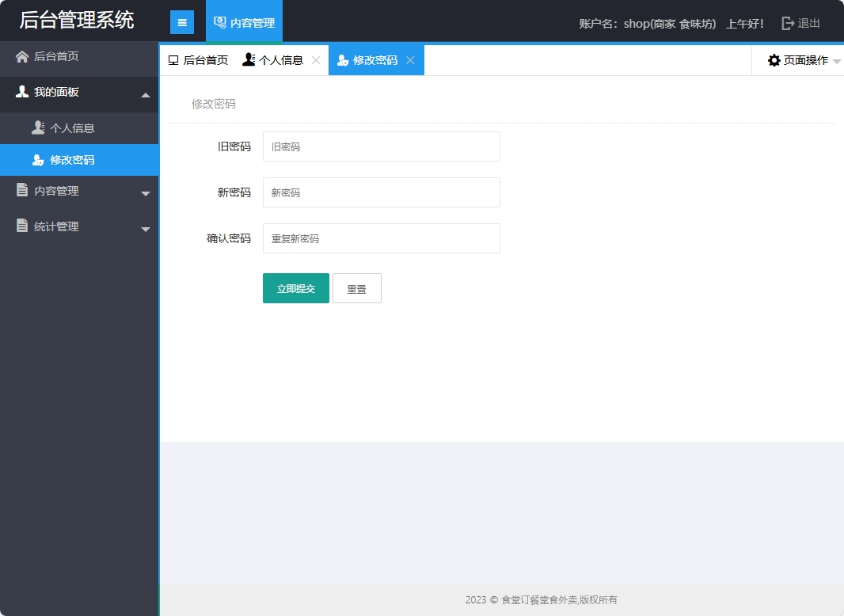The image size is (844, 616).
Task: Click inside the 确认密码 input field
Action: [x=380, y=238]
